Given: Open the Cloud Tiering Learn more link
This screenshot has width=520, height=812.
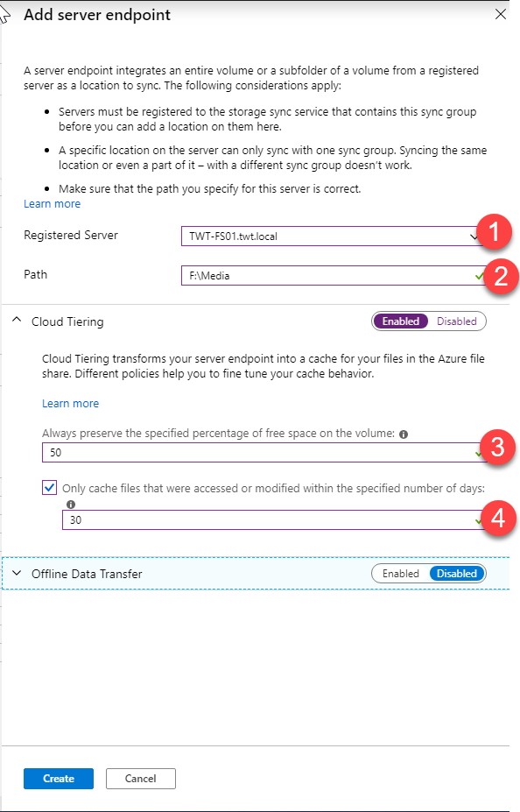Looking at the screenshot, I should [70, 404].
